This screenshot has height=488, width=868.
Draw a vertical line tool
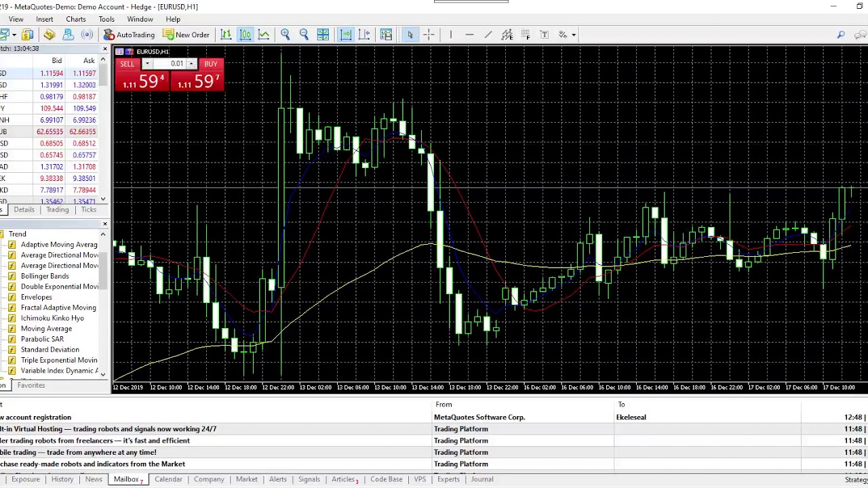pyautogui.click(x=450, y=35)
